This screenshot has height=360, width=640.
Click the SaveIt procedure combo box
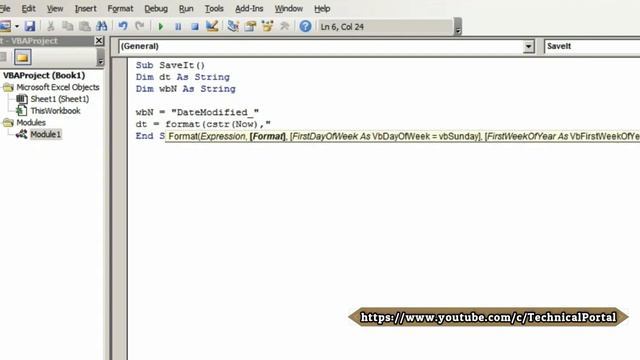pos(592,46)
